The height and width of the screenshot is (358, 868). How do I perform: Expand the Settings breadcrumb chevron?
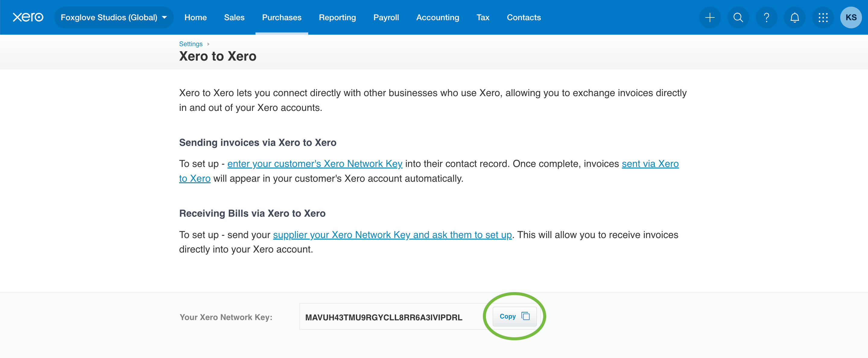tap(209, 44)
